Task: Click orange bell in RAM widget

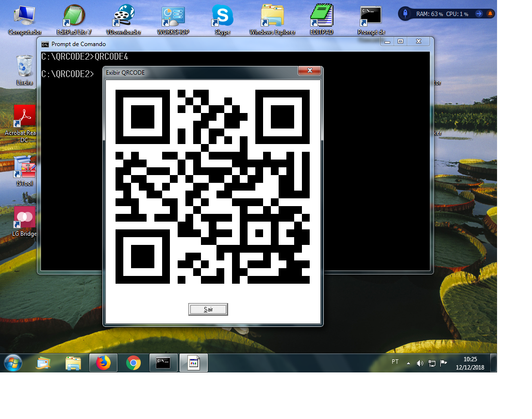Action: click(x=490, y=14)
